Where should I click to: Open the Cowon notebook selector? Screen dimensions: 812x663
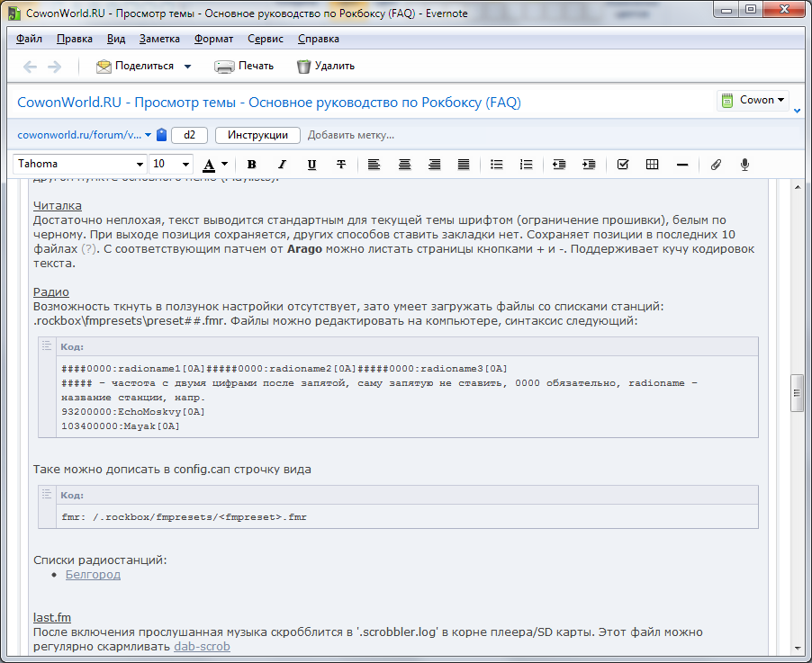(x=753, y=100)
